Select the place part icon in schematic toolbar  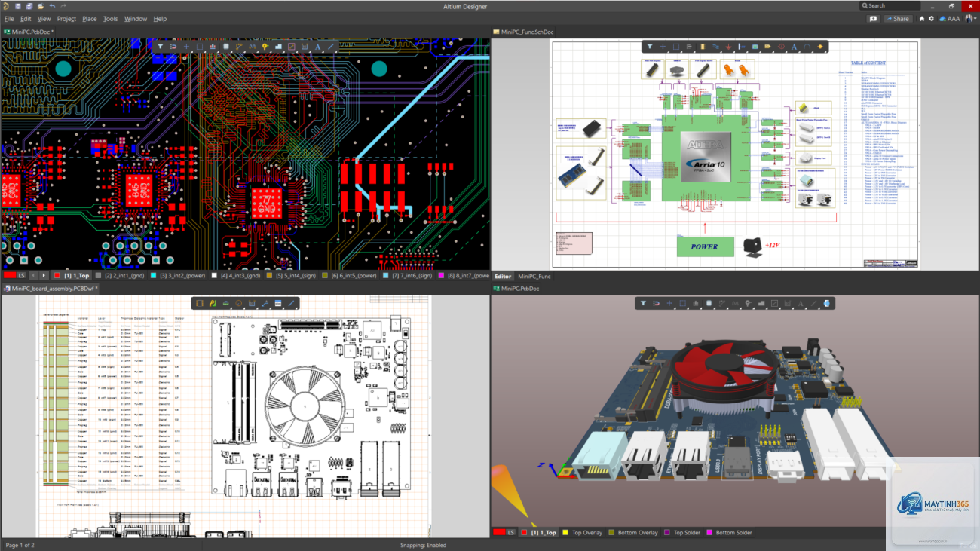click(703, 47)
